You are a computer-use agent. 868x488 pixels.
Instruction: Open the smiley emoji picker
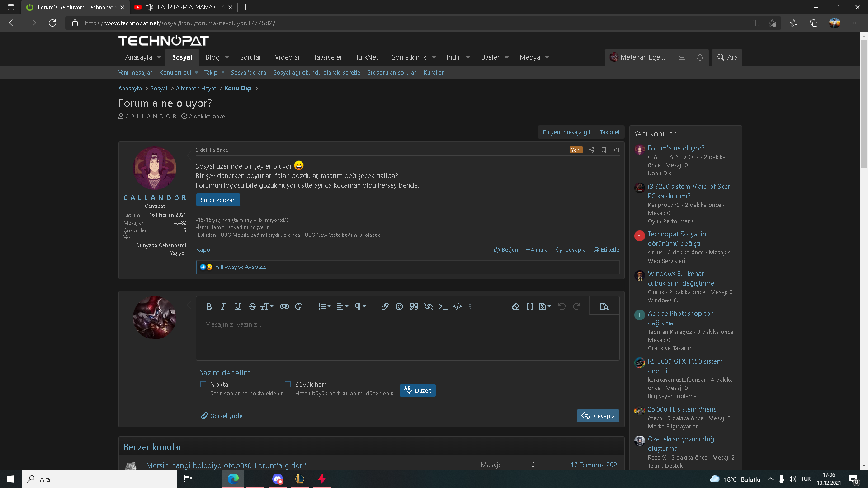coord(399,306)
